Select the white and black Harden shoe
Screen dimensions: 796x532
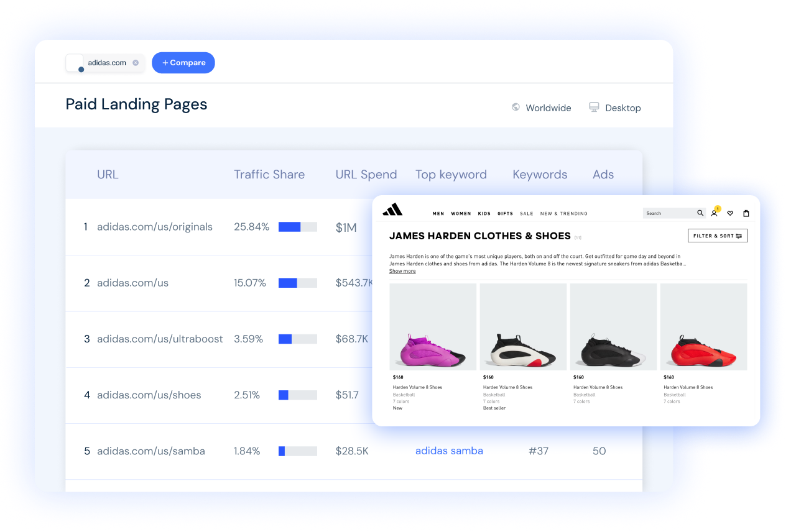[x=523, y=327]
